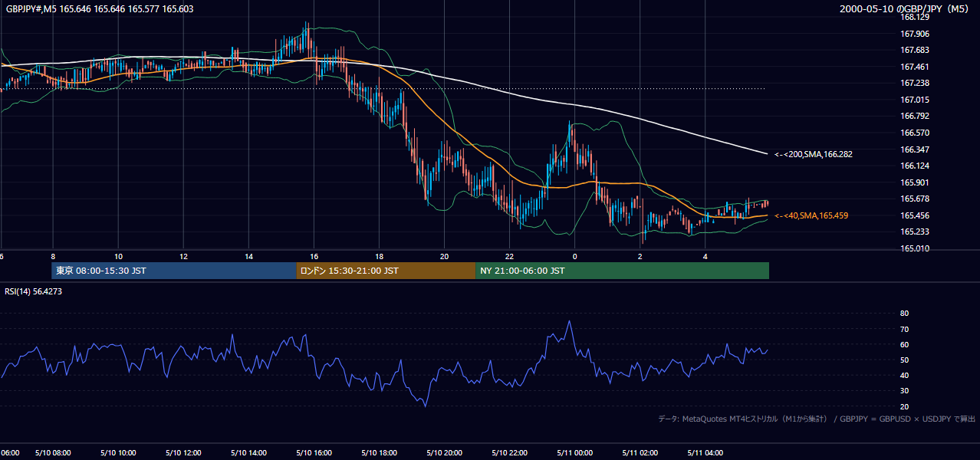Click the 5/10 14:00 time axis label
980x460 pixels.
248,453
